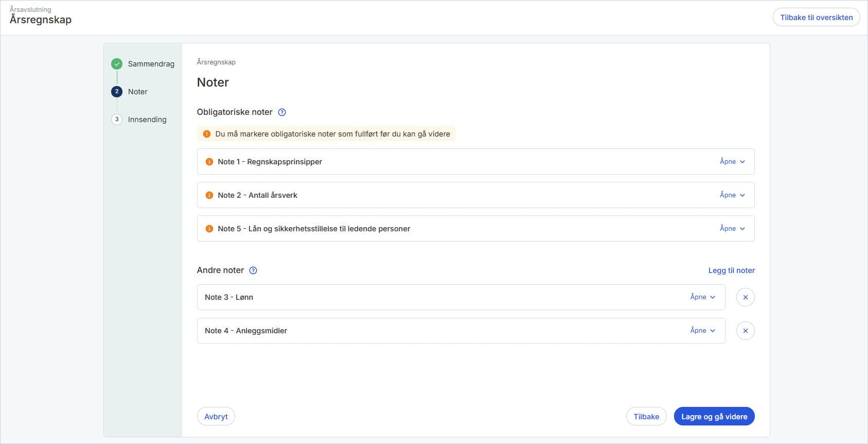The image size is (868, 444).
Task: Click Tilbake til oversikten button
Action: [x=816, y=18]
